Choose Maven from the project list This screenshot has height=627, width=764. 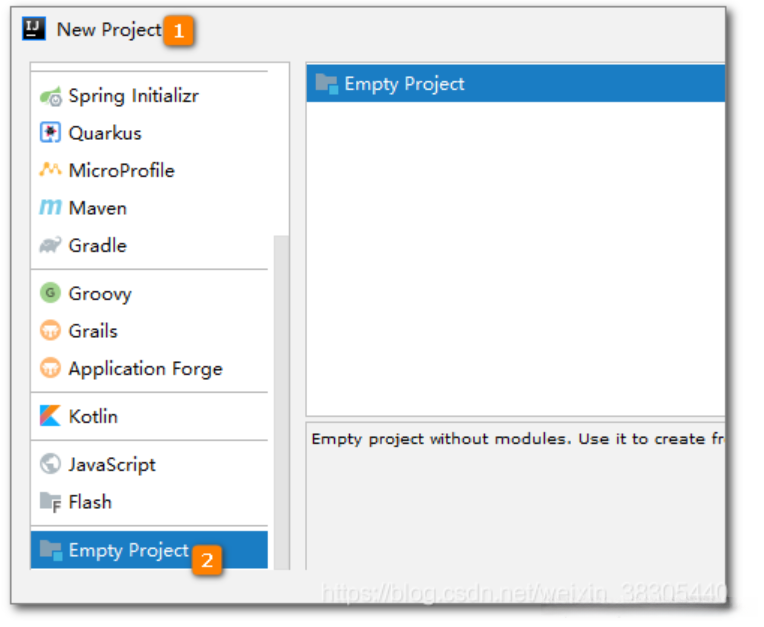point(97,208)
